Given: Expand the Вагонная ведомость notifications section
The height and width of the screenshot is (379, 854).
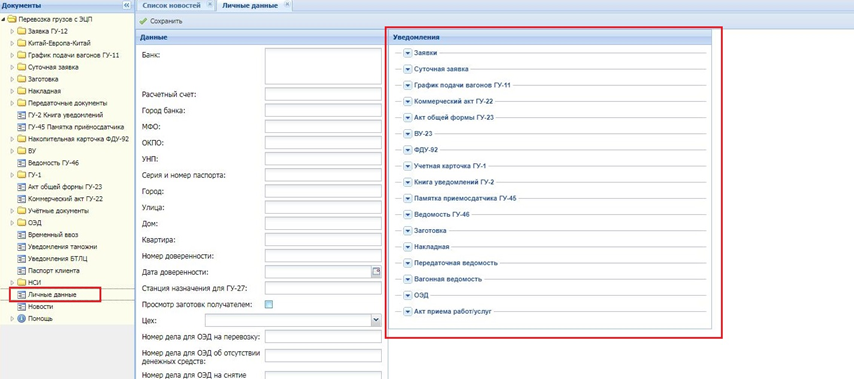Looking at the screenshot, I should tap(407, 279).
